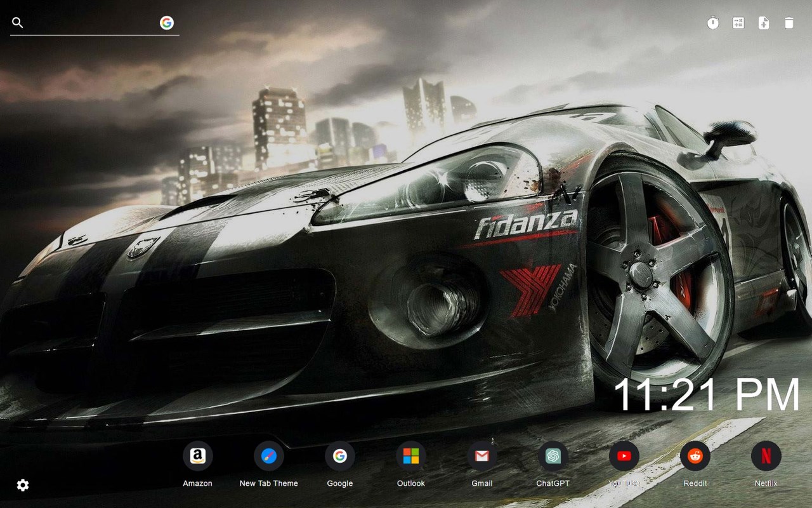
Task: Open the calculator tool
Action: [x=738, y=23]
